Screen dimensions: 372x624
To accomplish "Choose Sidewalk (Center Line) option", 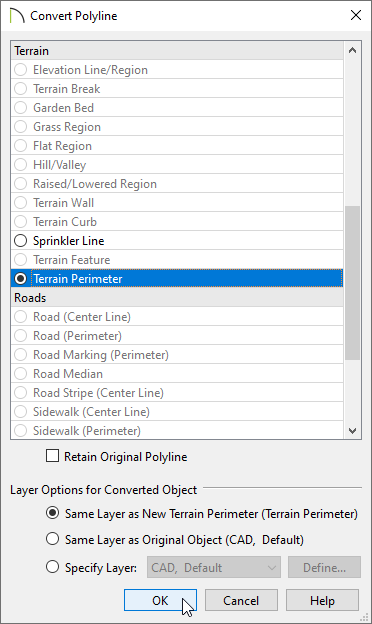I will [x=21, y=411].
